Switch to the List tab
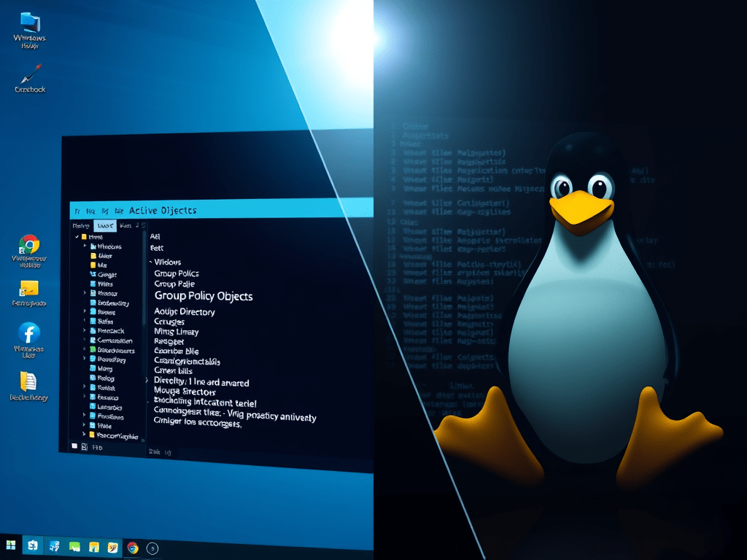This screenshot has height=560, width=747. (104, 226)
